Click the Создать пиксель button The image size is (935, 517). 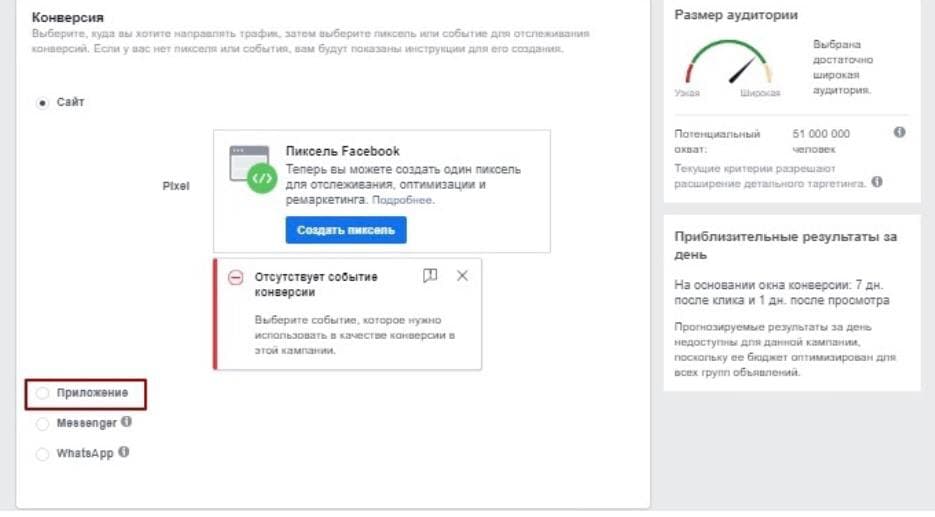[x=346, y=230]
